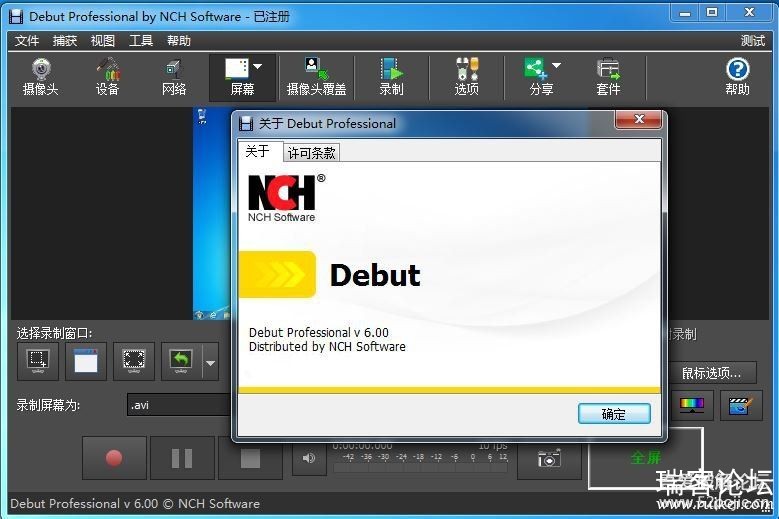The image size is (779, 519).
Task: Select the network (网络) camera source
Action: (174, 77)
